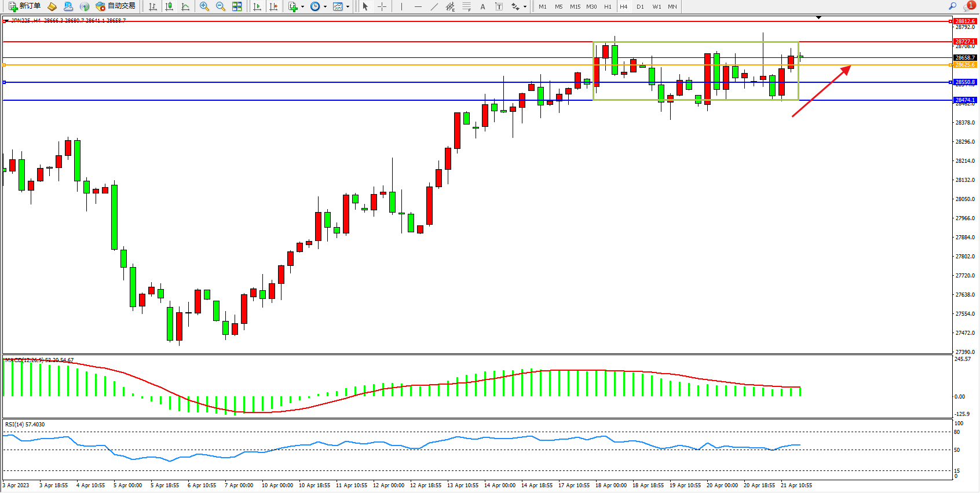Enable auto scroll to latest bar

(x=257, y=6)
